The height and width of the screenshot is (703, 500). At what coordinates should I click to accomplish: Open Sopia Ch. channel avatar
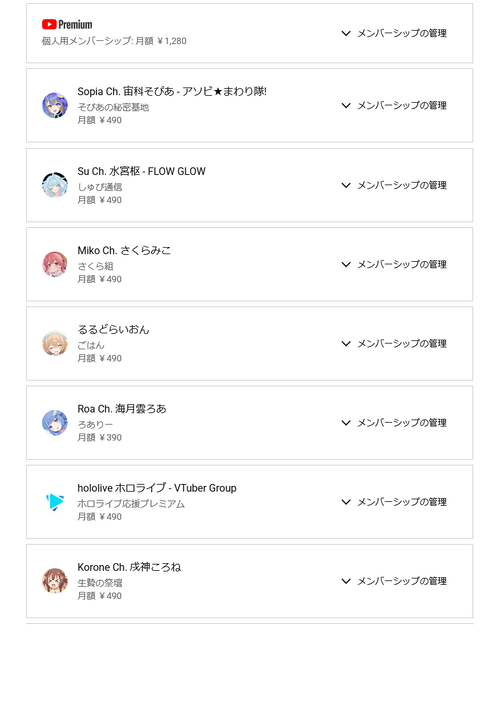pos(55,105)
